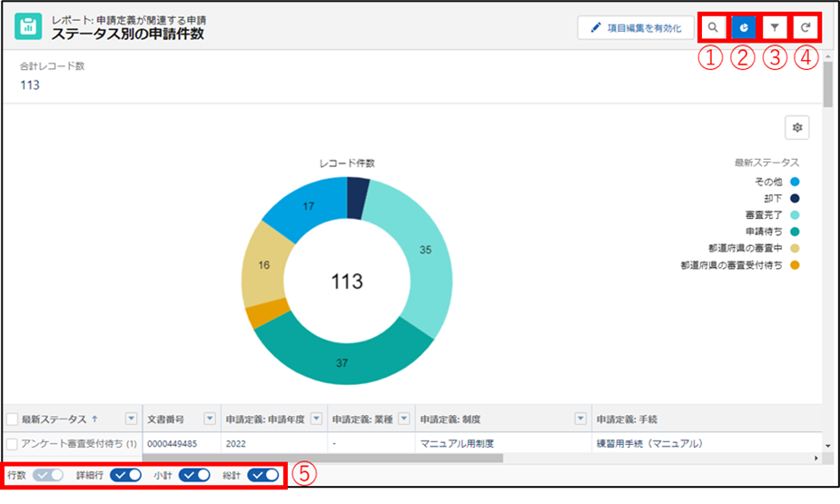Screen dimensions: 840x504
Task: Click the search magnifier icon
Action: tap(714, 28)
